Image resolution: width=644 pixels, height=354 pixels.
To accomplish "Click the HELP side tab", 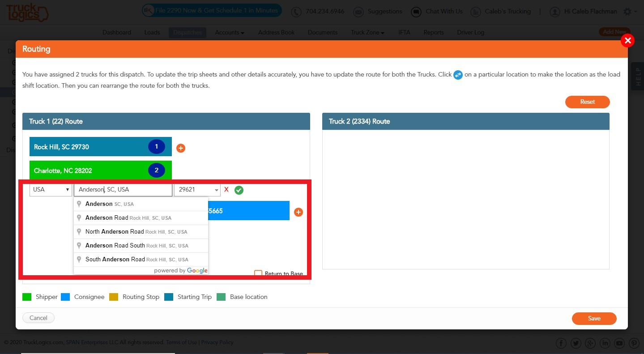I will pos(637,77).
